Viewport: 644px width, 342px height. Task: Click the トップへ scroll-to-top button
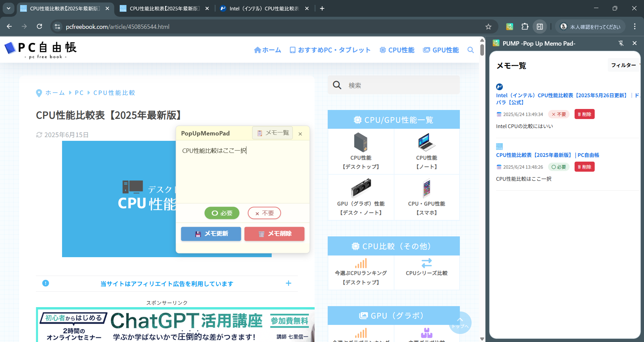point(460,323)
